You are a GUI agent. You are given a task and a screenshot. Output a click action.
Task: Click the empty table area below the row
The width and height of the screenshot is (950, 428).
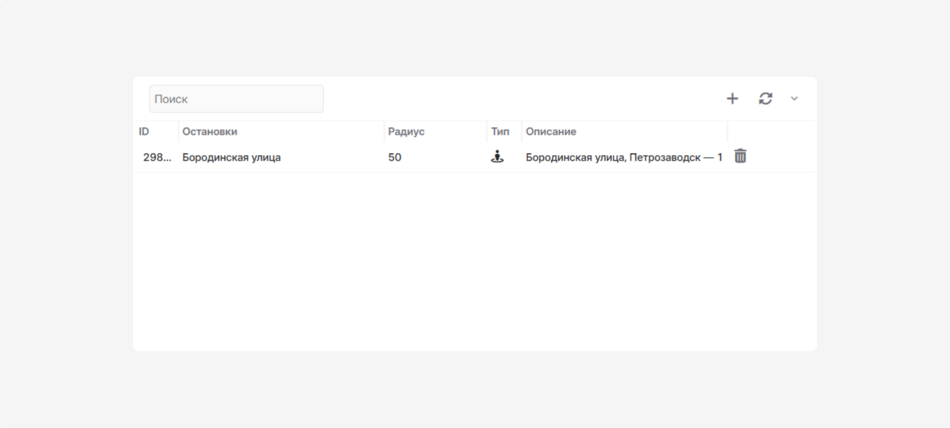475,260
